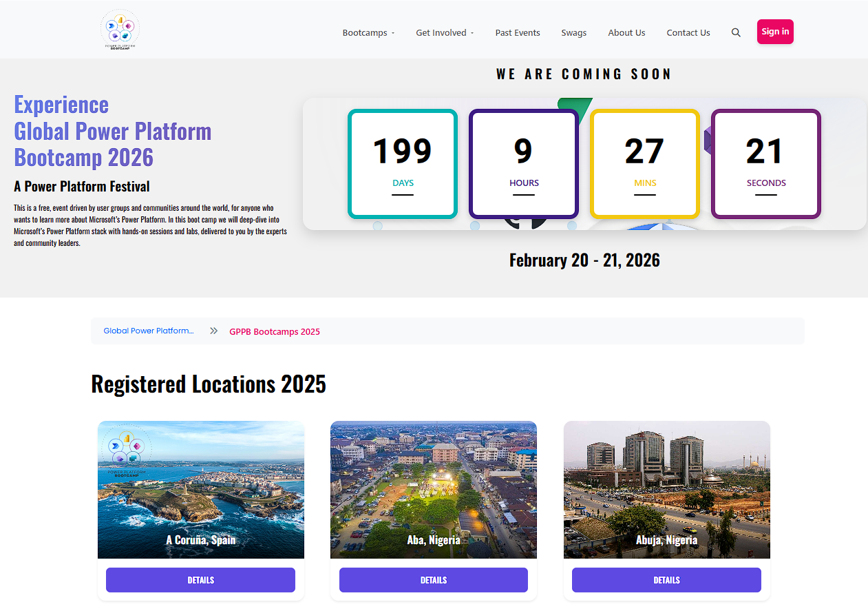Image resolution: width=868 pixels, height=611 pixels.
Task: Click the GPPB Bootcamps 2025 breadcrumb link
Action: [x=275, y=331]
